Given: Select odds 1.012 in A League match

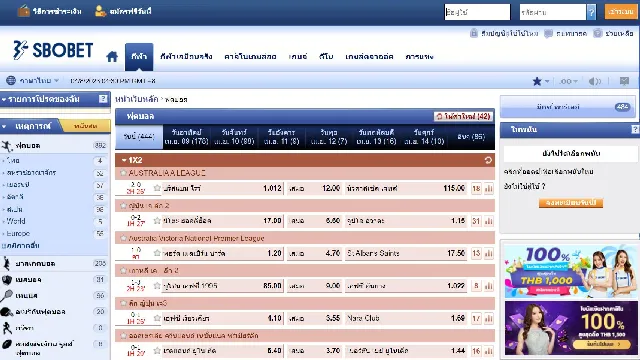Looking at the screenshot, I should pos(272,189).
